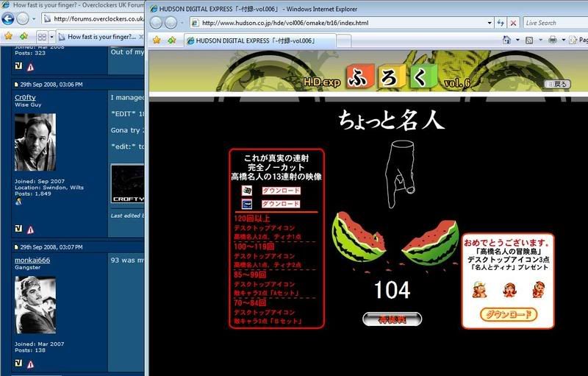Click the orange download button under the prize icons

click(x=509, y=314)
